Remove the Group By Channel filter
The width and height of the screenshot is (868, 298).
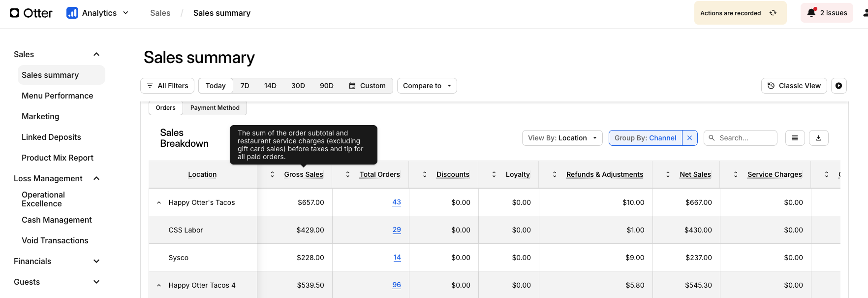click(690, 138)
